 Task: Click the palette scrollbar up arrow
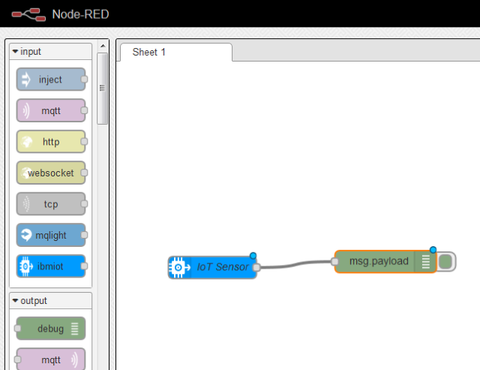103,46
